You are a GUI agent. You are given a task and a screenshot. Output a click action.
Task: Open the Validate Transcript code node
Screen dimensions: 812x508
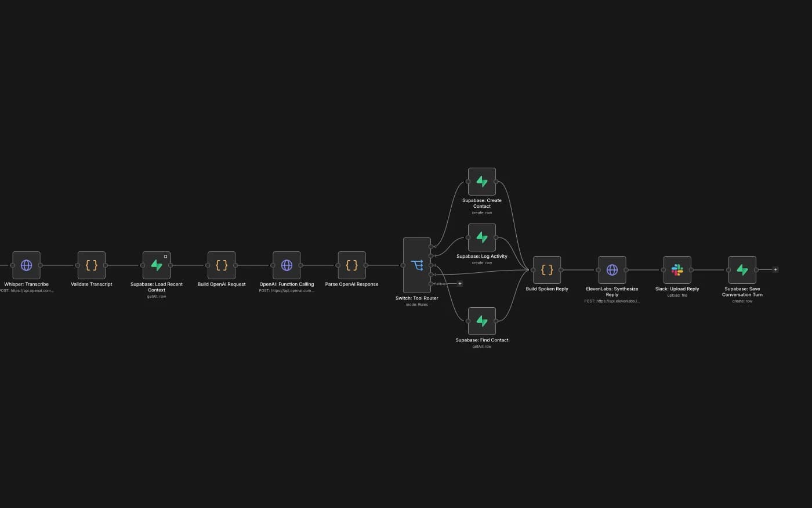point(92,265)
